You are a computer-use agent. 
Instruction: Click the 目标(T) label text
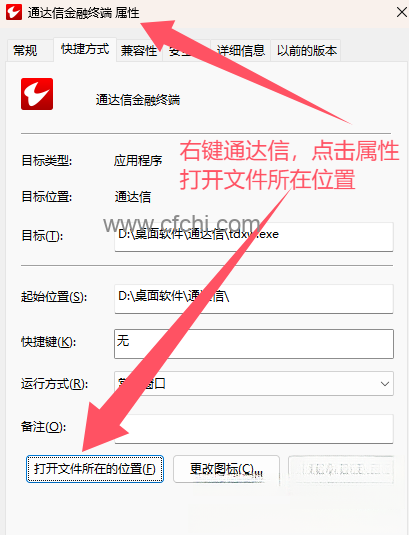(42, 236)
